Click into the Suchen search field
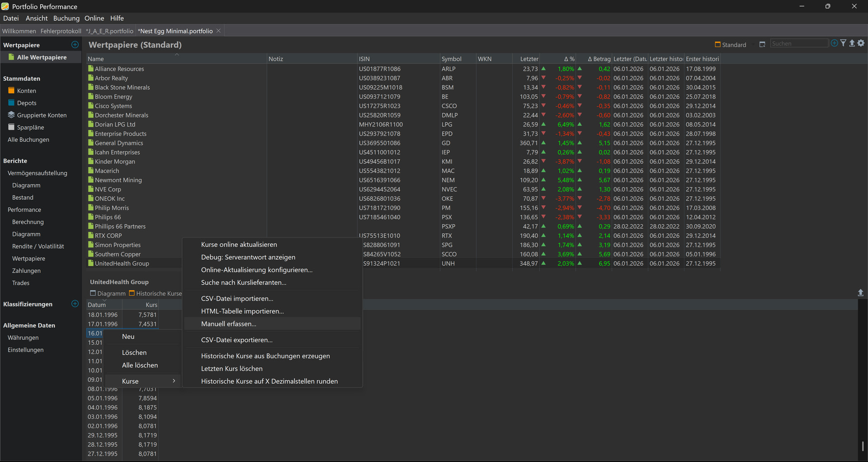Image resolution: width=868 pixels, height=462 pixels. point(798,43)
